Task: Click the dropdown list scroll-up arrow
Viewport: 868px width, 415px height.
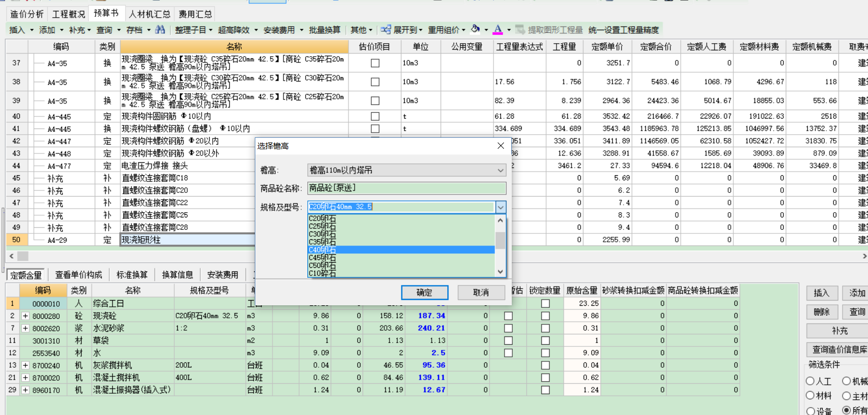Action: pyautogui.click(x=500, y=220)
